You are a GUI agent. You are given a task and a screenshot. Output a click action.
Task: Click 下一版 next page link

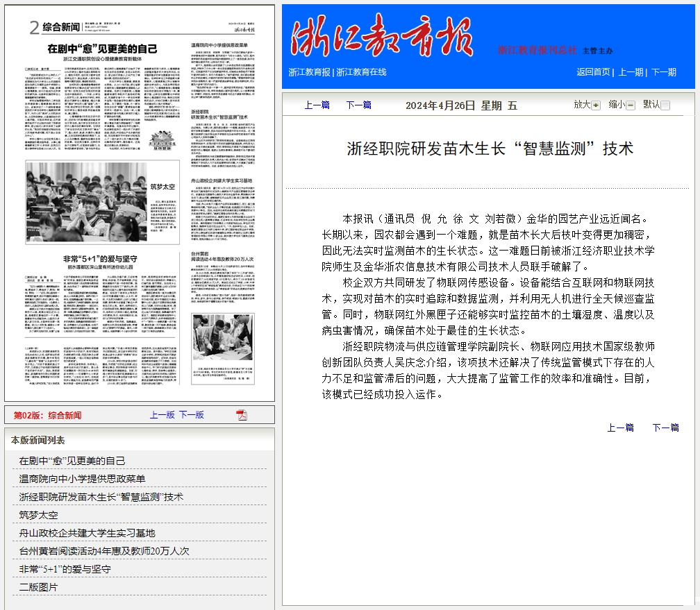192,415
